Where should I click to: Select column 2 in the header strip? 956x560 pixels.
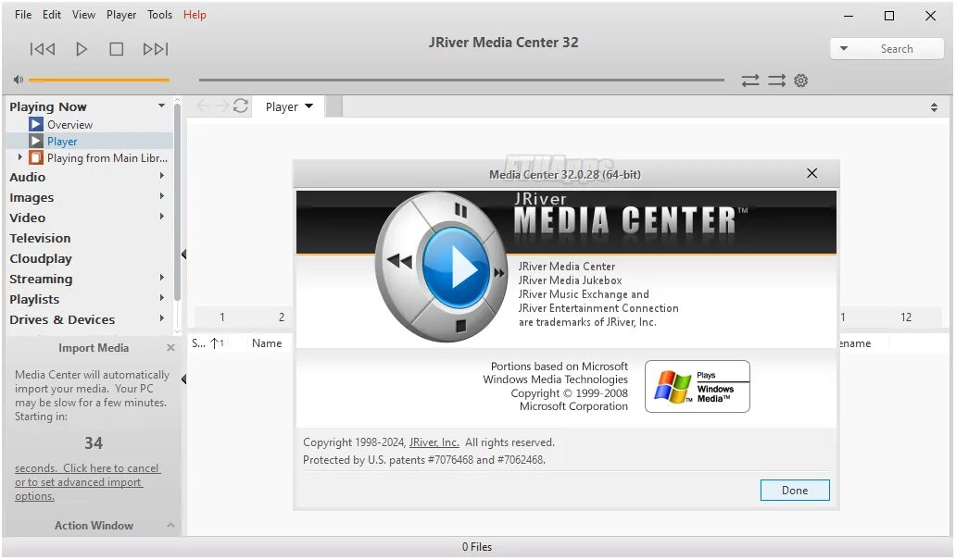tap(281, 317)
